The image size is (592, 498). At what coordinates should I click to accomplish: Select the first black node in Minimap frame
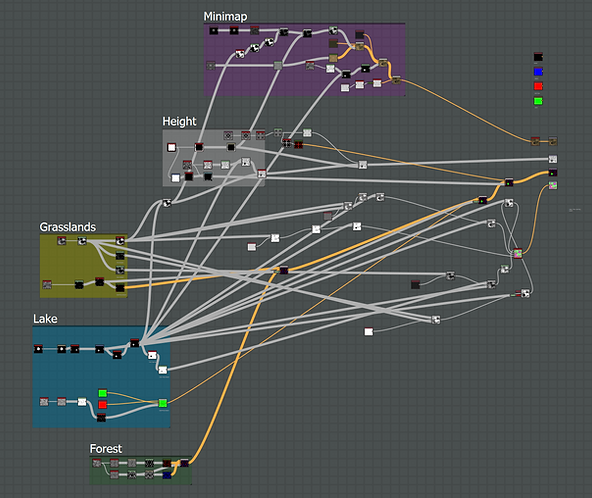[214, 31]
